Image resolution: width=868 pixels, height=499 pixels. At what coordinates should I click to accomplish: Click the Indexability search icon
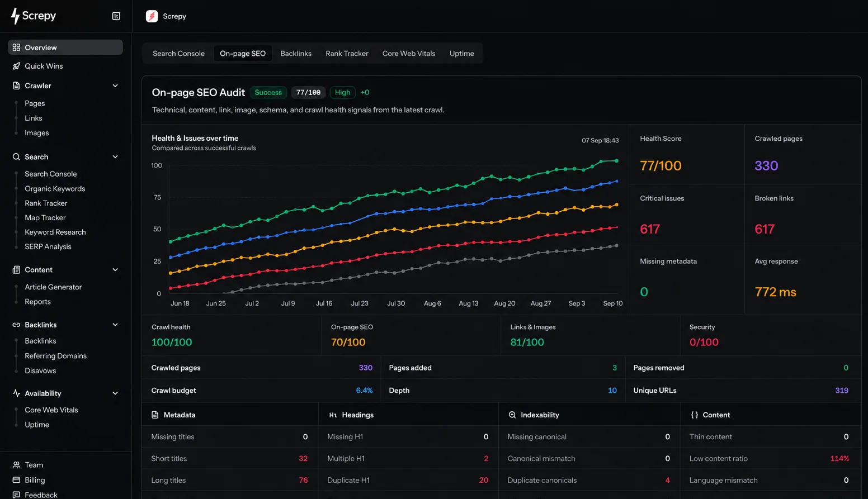pos(512,415)
